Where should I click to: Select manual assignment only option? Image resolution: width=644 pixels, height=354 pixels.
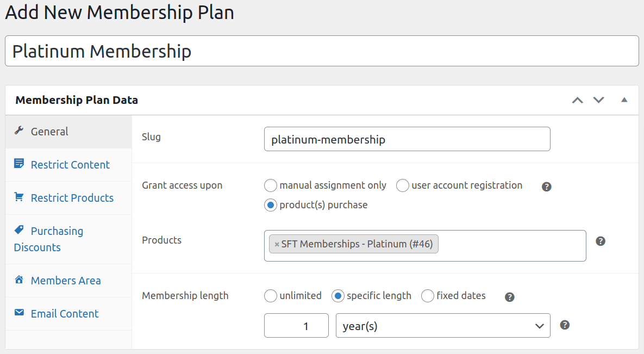coord(270,185)
